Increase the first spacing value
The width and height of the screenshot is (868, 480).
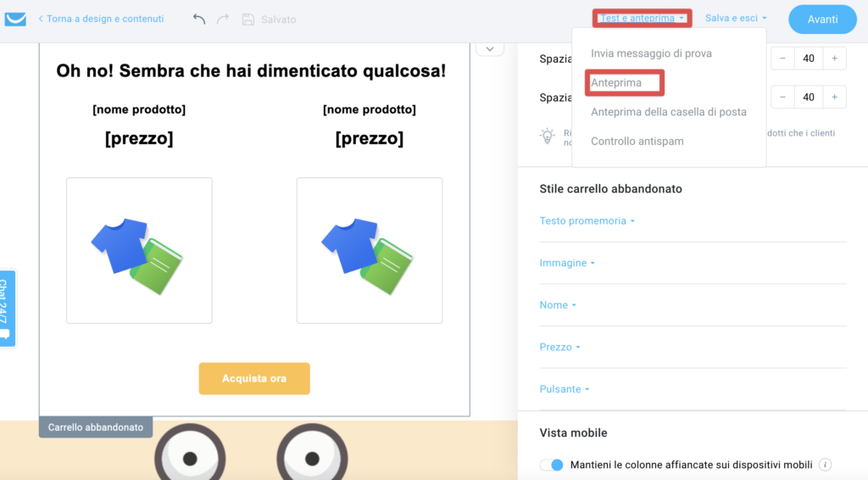click(834, 59)
